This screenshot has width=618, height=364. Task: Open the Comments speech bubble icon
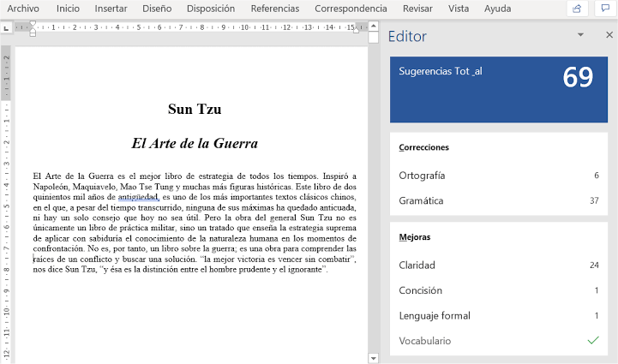605,9
